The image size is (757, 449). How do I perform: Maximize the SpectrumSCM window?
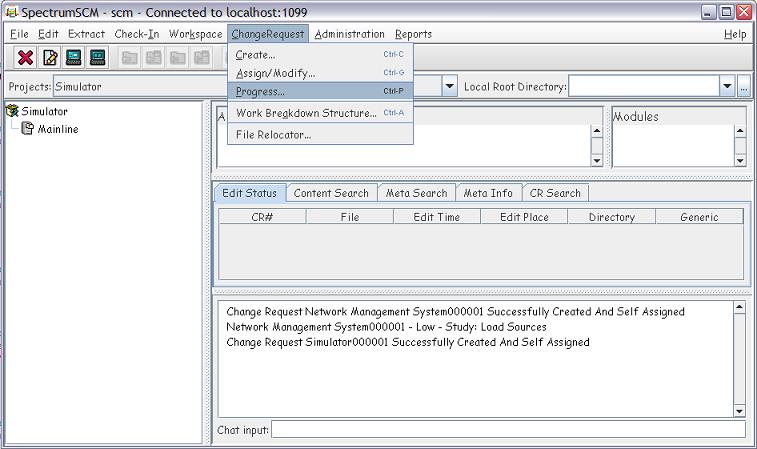(726, 12)
